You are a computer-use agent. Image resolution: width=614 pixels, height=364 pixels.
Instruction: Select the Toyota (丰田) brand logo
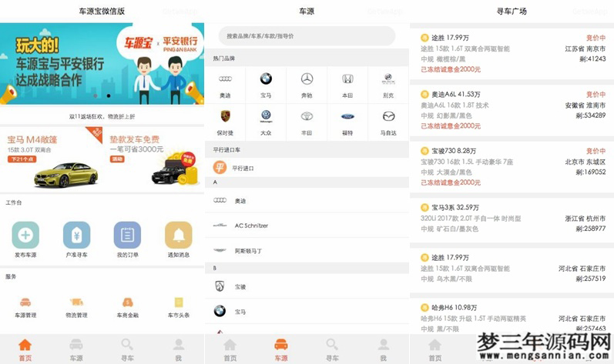click(307, 116)
